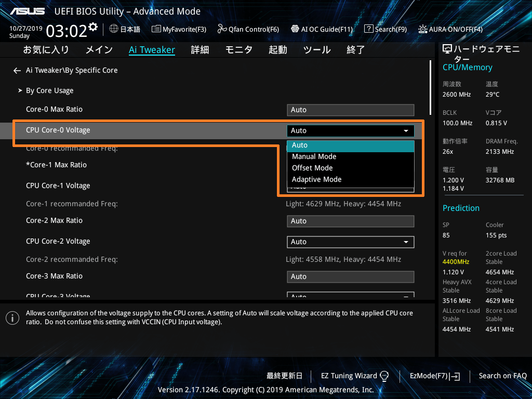Select the お気に入り tab

point(46,50)
